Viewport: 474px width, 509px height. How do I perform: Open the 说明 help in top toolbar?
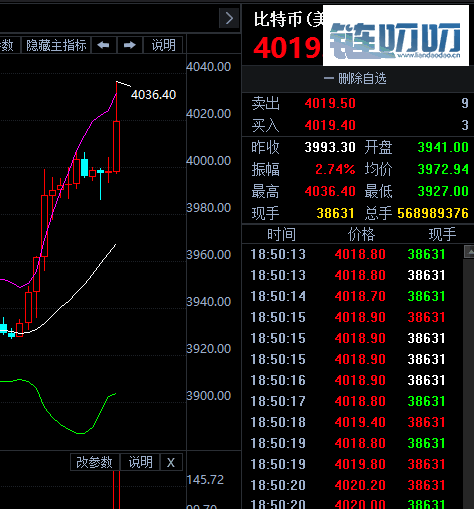(x=163, y=45)
